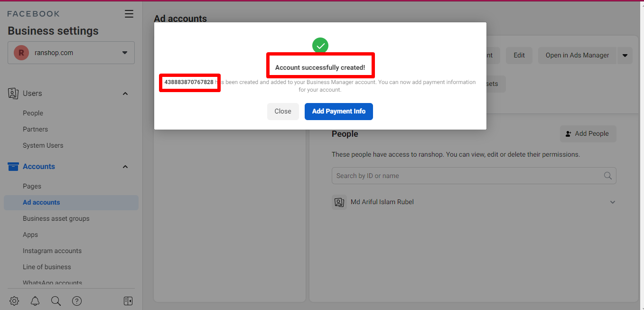Click the Accounts section box icon
This screenshot has width=644, height=310.
point(13,167)
